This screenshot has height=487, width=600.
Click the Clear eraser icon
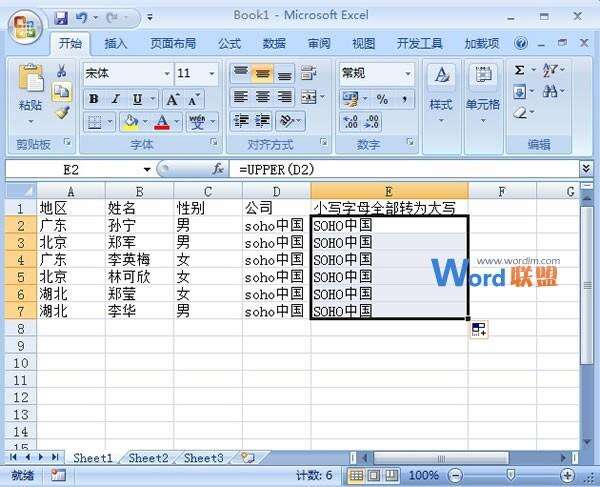(520, 112)
